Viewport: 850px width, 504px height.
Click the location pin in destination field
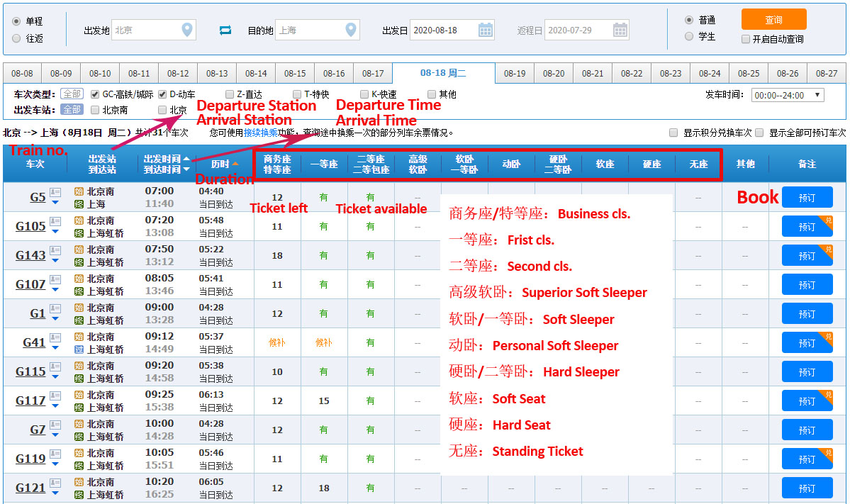(351, 30)
